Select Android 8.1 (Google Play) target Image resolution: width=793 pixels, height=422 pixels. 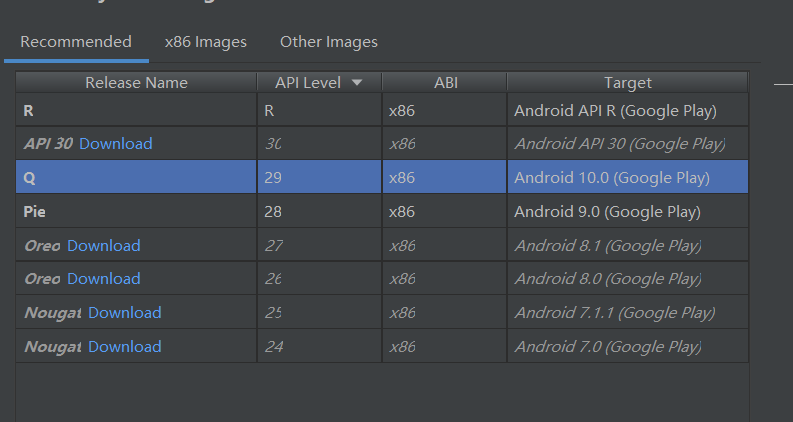click(x=628, y=245)
